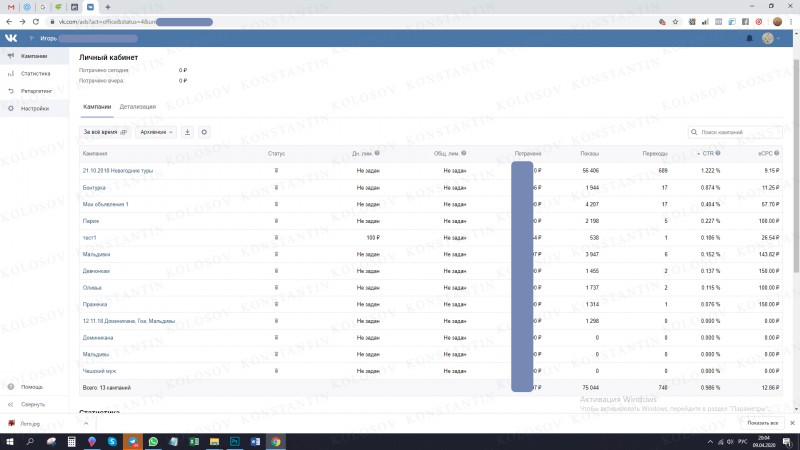Sort by the Кампания column header
Screen dimensions: 800x450
[95, 154]
